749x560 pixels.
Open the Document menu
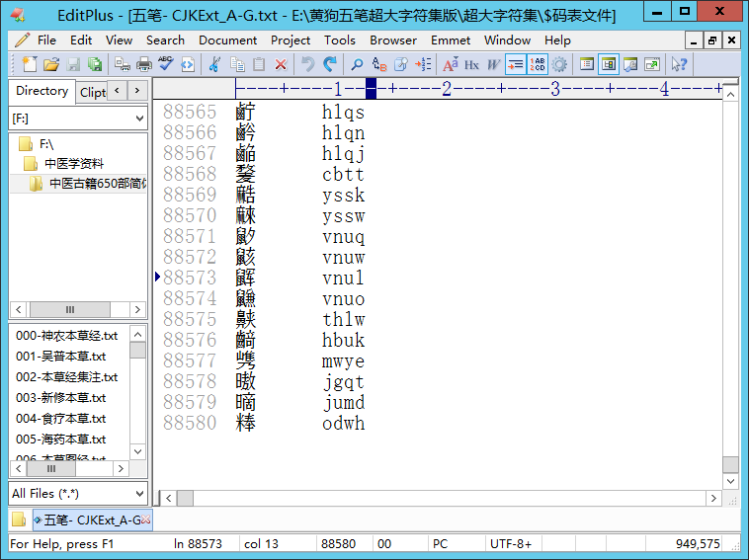coord(227,40)
